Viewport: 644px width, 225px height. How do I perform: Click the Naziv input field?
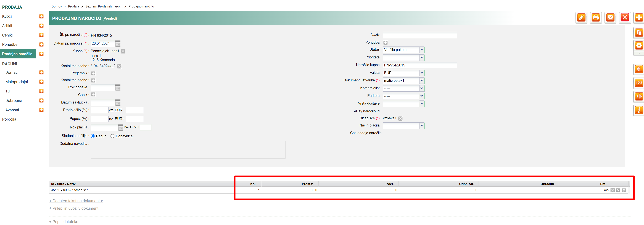[x=420, y=35]
